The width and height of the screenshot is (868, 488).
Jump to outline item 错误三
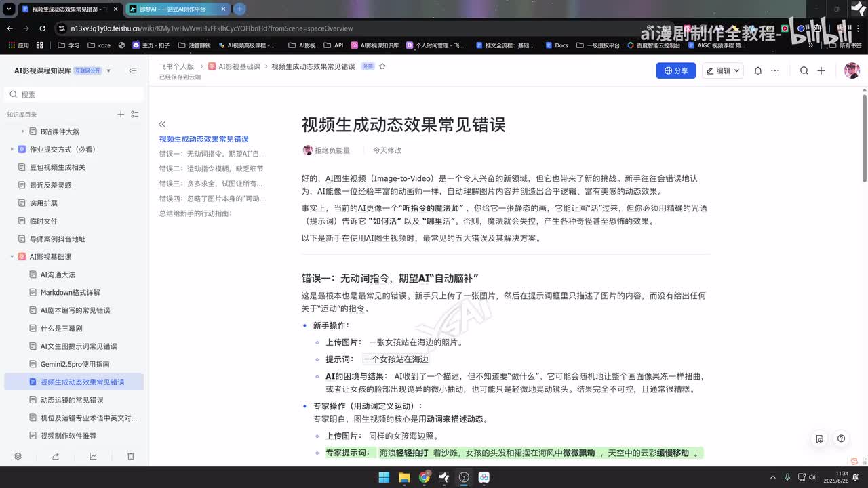pyautogui.click(x=211, y=184)
